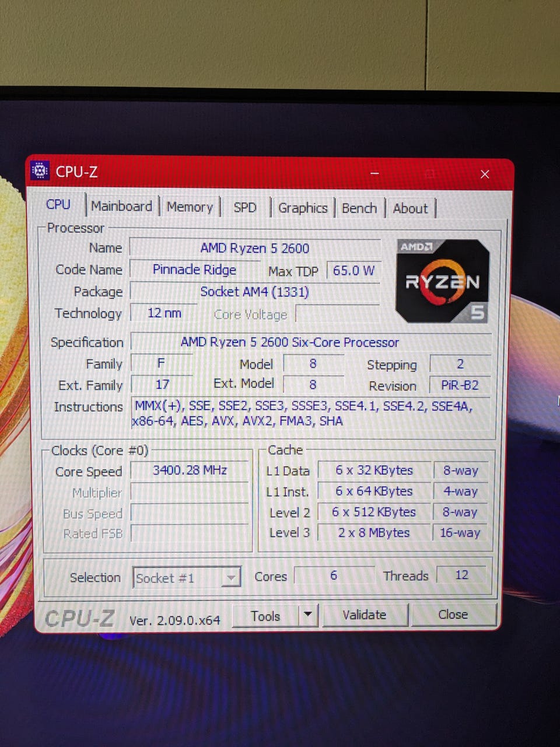Minimize the CPU-Z window

[x=375, y=174]
